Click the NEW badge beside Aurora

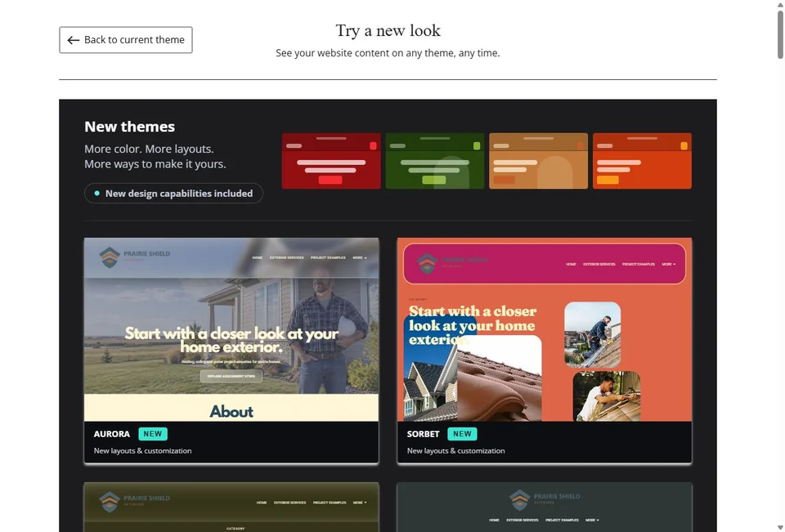(153, 434)
